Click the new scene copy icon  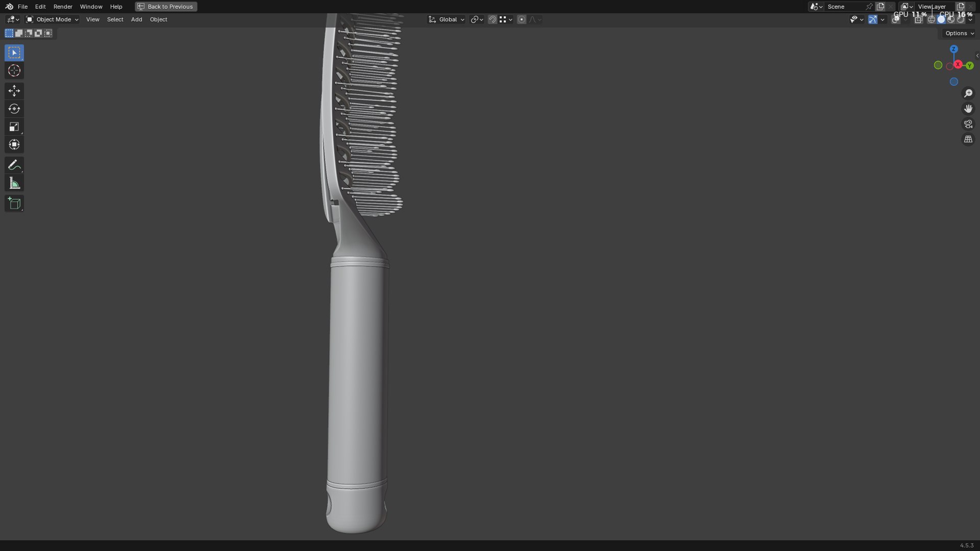click(880, 7)
